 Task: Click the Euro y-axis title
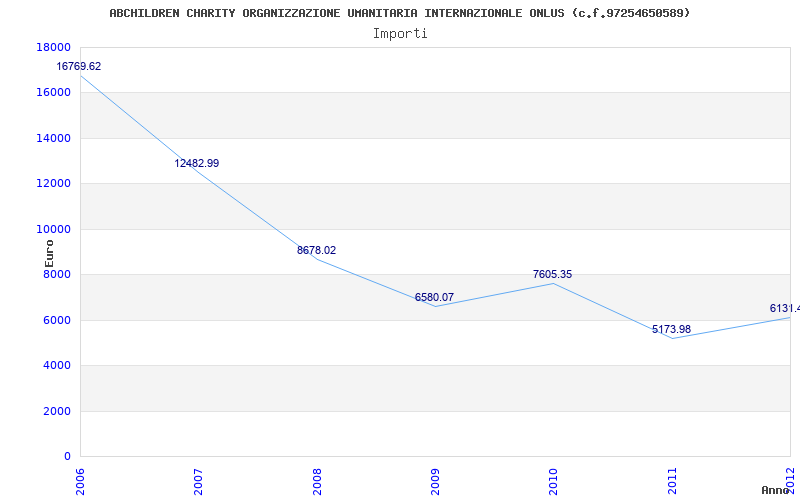[49, 253]
